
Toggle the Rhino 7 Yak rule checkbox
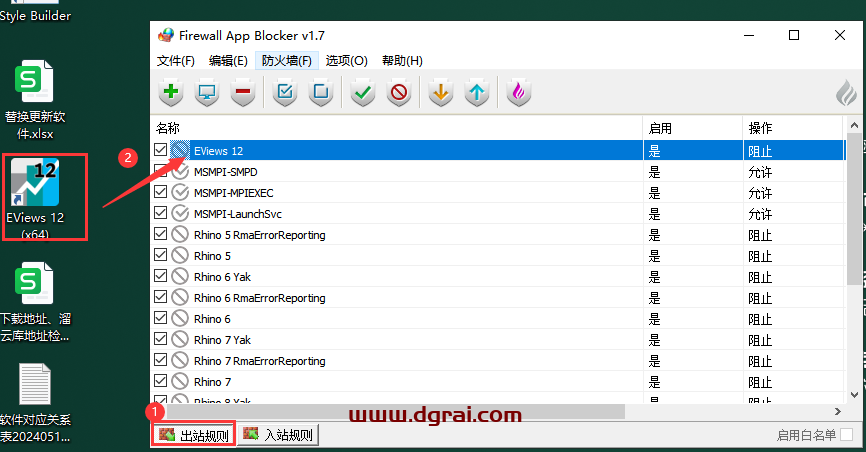point(161,339)
